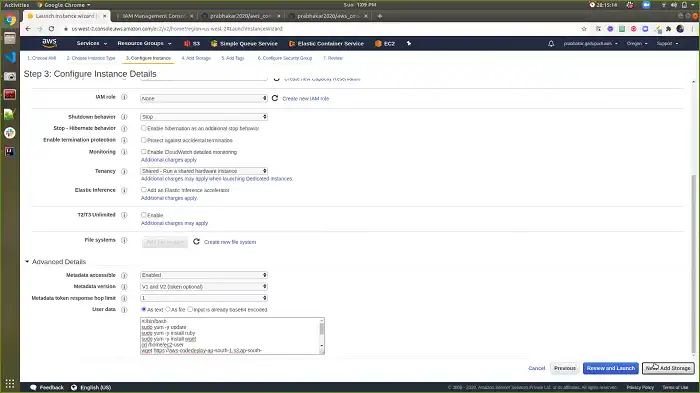The height and width of the screenshot is (393, 700).
Task: Click the pin shortcut icon in AWS navbar
Action: click(408, 43)
